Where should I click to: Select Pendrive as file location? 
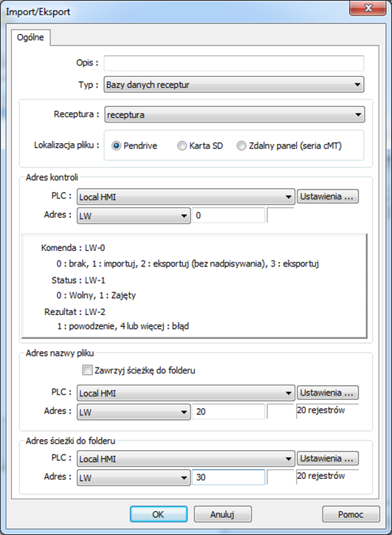(x=134, y=145)
